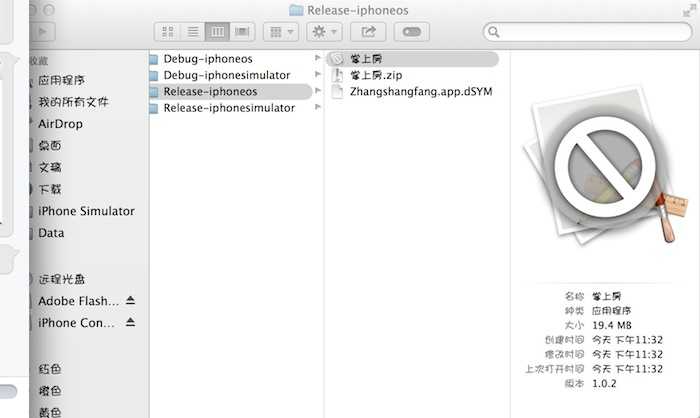The height and width of the screenshot is (418, 700).
Task: Select the 掌上房.zip archive file
Action: [376, 75]
